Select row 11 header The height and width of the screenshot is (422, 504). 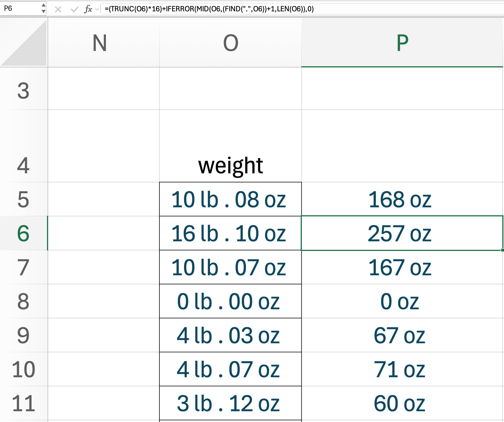24,402
